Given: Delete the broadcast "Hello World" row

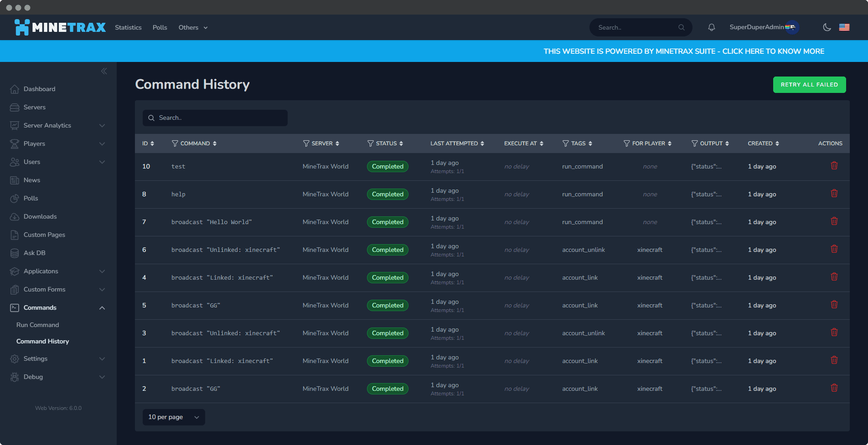Looking at the screenshot, I should click(x=834, y=221).
